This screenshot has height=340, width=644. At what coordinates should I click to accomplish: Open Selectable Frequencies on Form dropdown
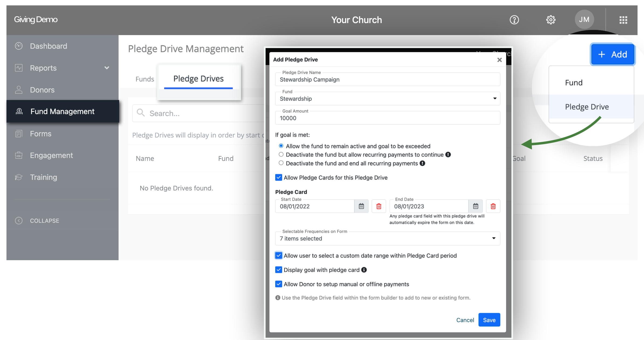[387, 238]
